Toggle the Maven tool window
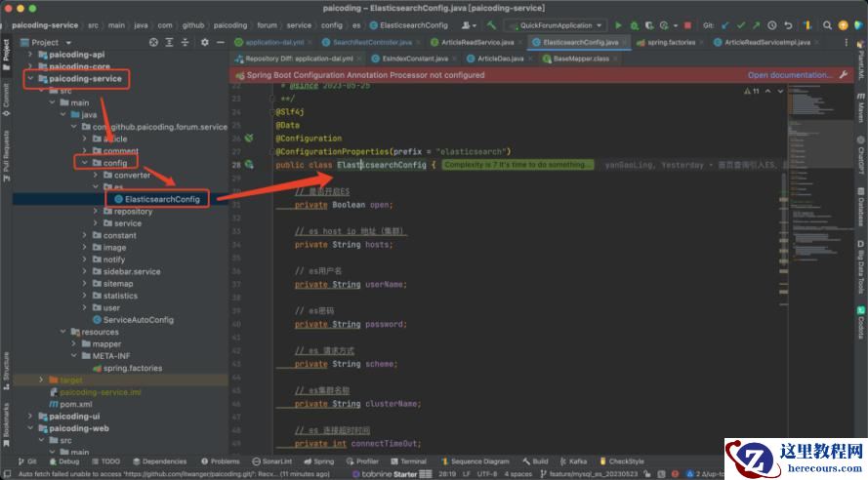 pos(861,108)
